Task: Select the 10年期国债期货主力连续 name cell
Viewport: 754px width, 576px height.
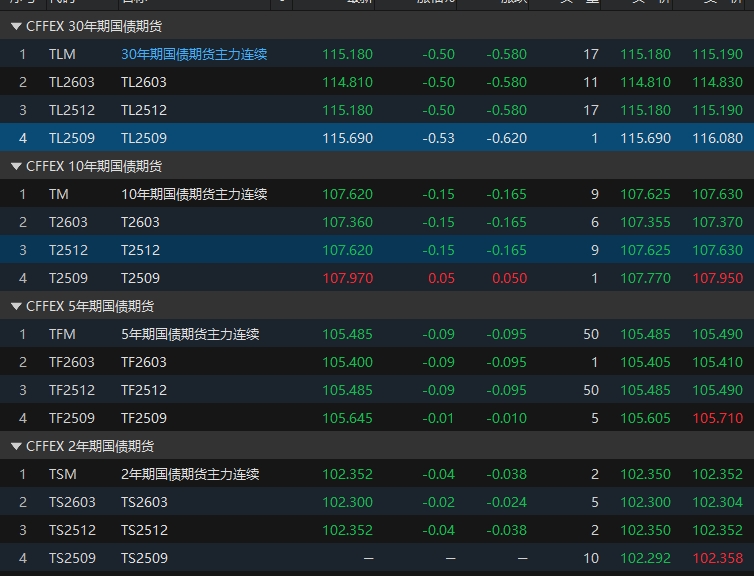Action: (194, 194)
